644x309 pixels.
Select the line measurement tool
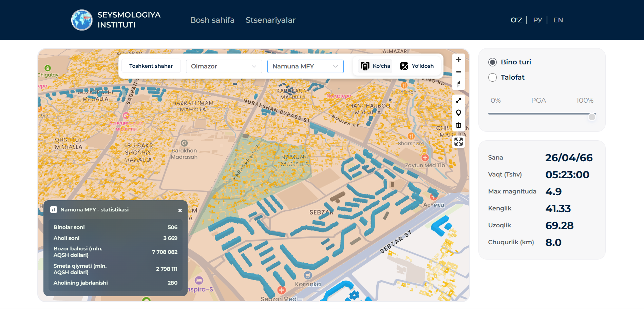(458, 100)
